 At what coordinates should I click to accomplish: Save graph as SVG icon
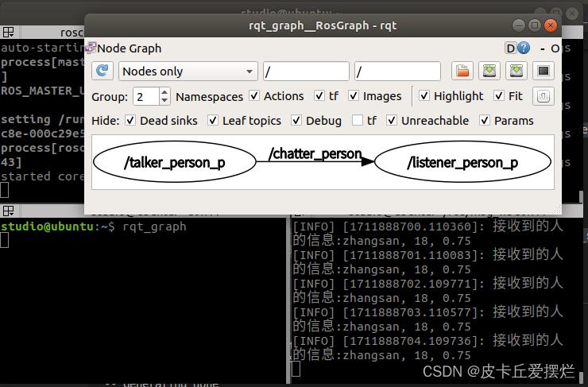516,71
